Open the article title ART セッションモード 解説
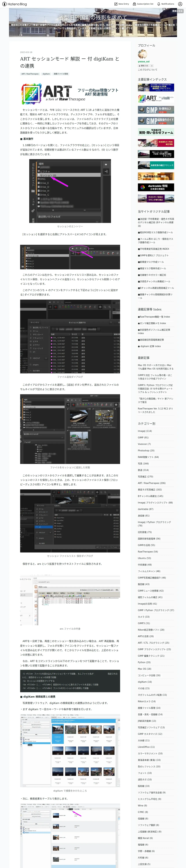The width and height of the screenshot is (186, 868). [x=70, y=62]
